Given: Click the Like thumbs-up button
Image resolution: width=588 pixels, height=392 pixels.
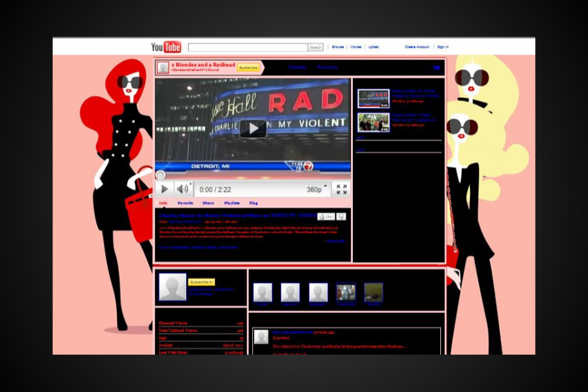Looking at the screenshot, I should 326,217.
